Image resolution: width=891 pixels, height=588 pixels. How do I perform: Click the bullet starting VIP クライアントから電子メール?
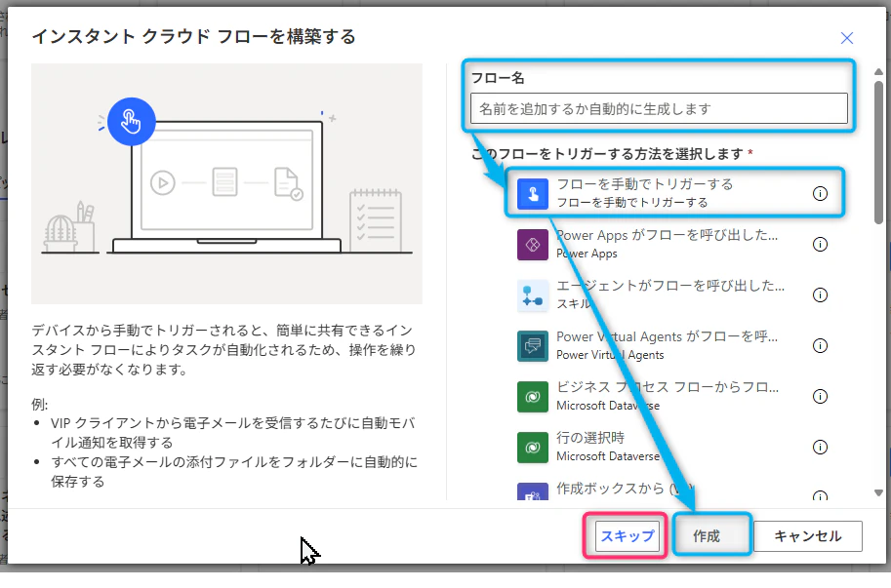(x=233, y=433)
